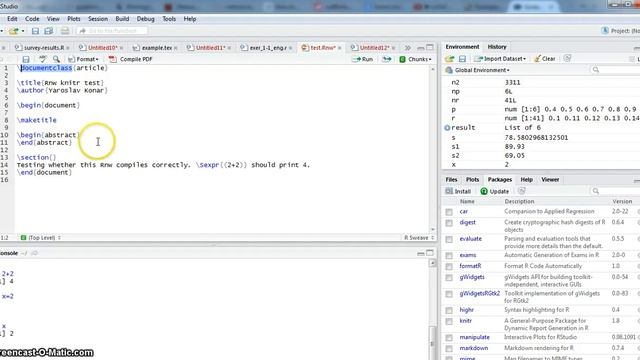The height and width of the screenshot is (360, 640).
Task: Load workspace icon in Environment pane
Action: 449,59
